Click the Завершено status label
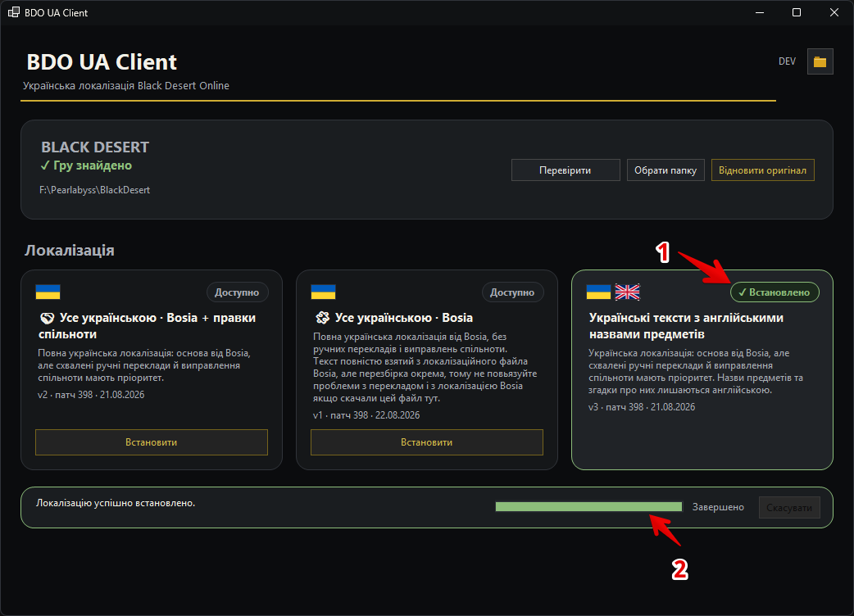This screenshot has width=854, height=616. click(x=718, y=507)
